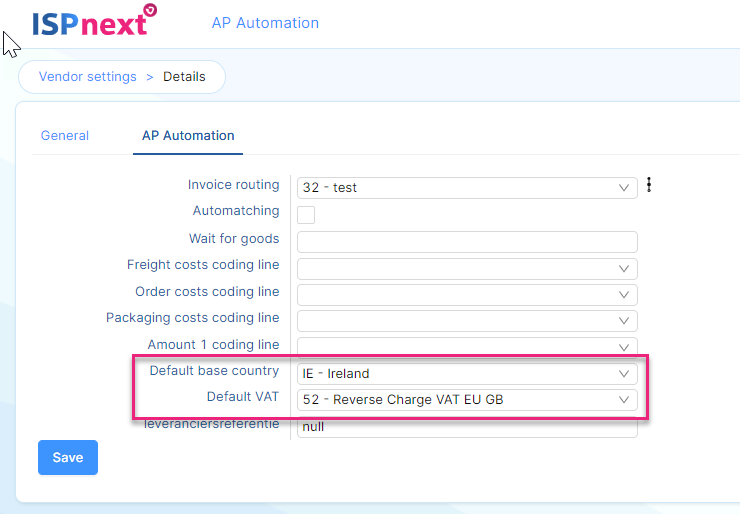Viewport: 740px width, 514px height.
Task: Open the Default VAT dropdown
Action: (x=467, y=400)
